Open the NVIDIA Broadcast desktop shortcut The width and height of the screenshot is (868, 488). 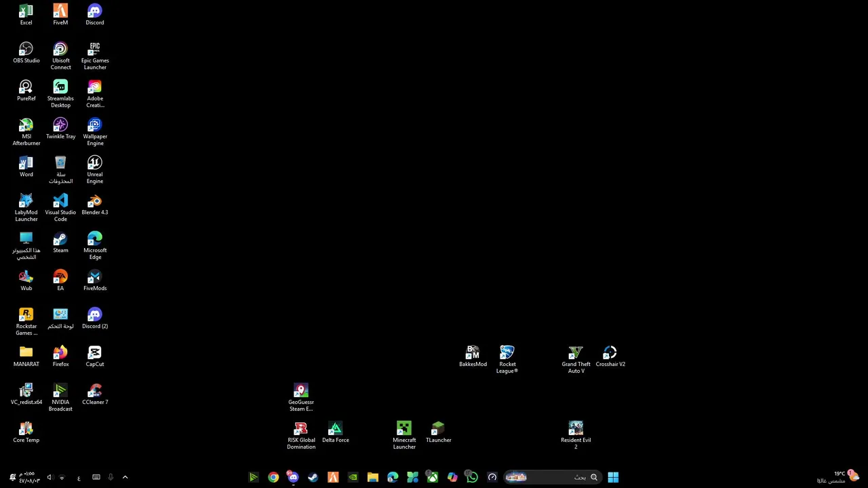[x=60, y=398]
